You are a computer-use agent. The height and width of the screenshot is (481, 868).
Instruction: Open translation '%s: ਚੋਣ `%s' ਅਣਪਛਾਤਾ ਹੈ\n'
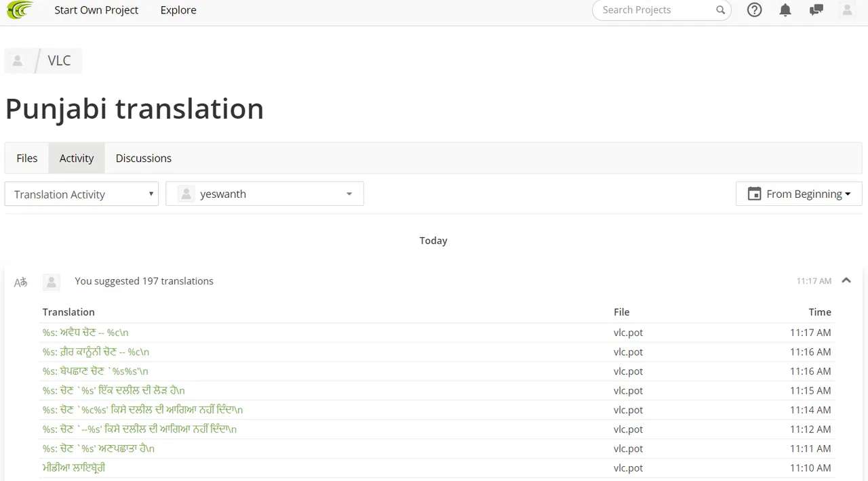point(98,448)
